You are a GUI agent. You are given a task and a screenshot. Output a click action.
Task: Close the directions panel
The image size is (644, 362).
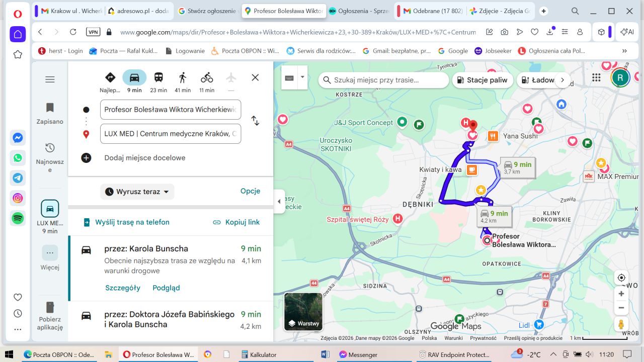pos(255,77)
